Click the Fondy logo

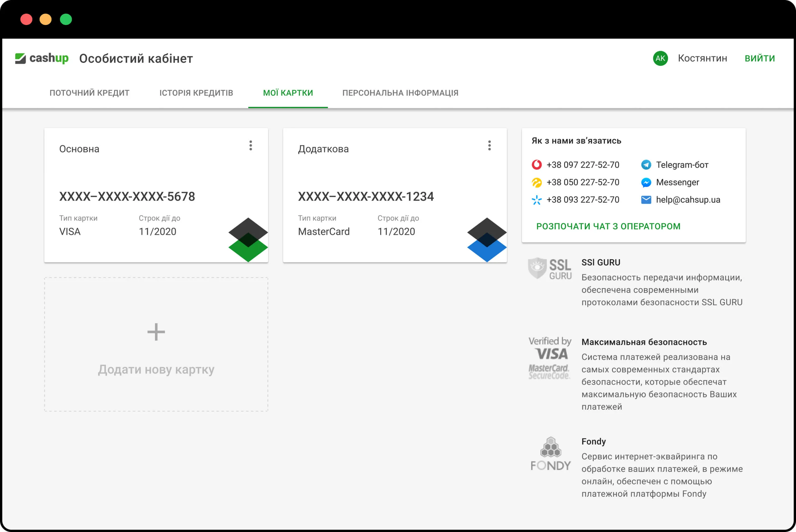[550, 454]
